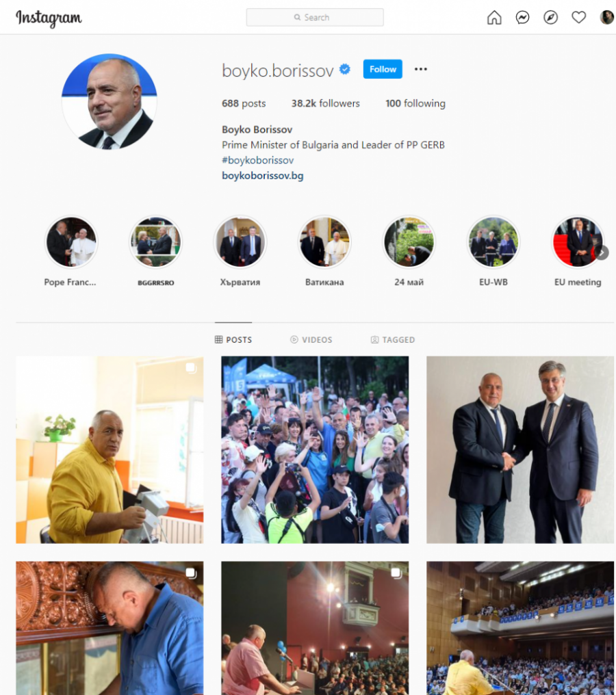
Task: Open the three-dot profile options menu
Action: pos(420,69)
